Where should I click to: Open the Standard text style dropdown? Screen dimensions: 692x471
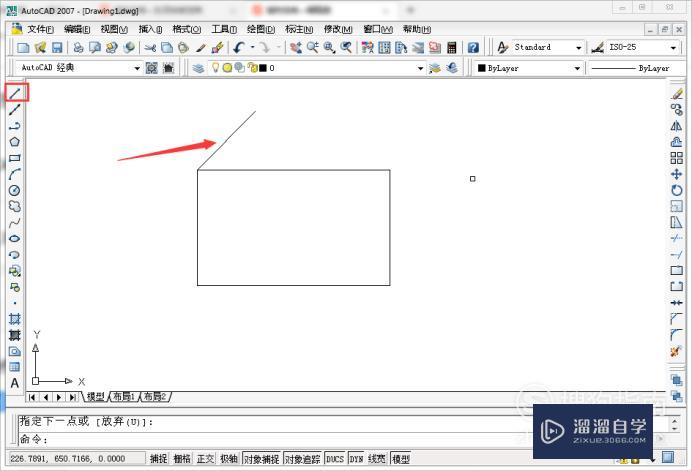[x=578, y=47]
